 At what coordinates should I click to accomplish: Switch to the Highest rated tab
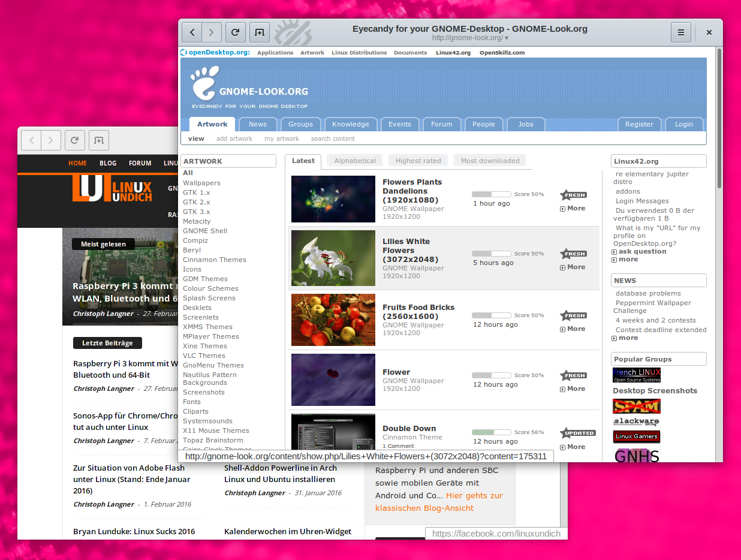[x=418, y=161]
